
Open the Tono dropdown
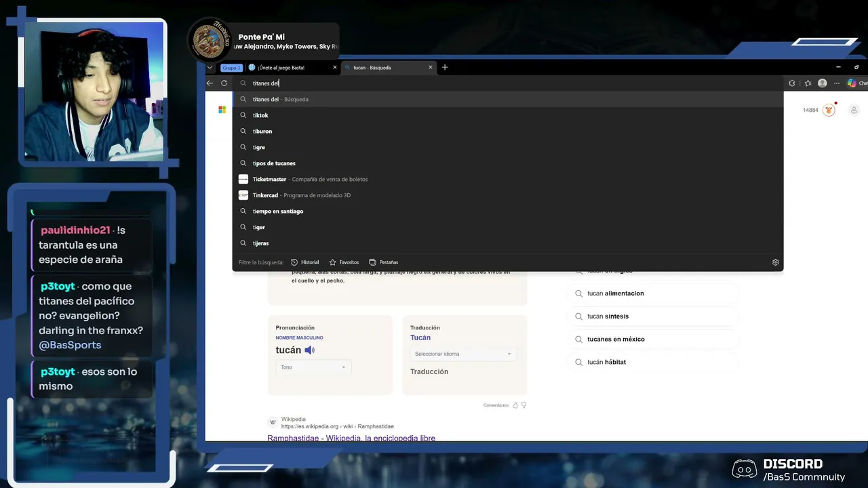tap(313, 367)
